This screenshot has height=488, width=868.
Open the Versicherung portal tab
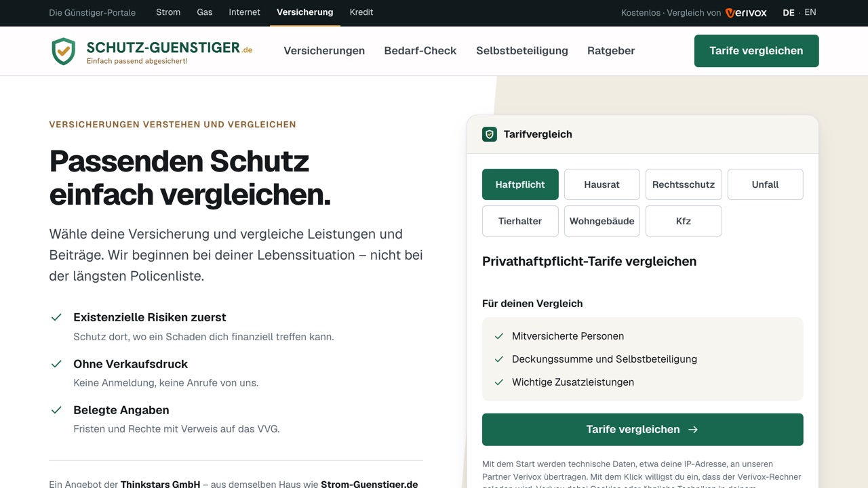coord(305,12)
